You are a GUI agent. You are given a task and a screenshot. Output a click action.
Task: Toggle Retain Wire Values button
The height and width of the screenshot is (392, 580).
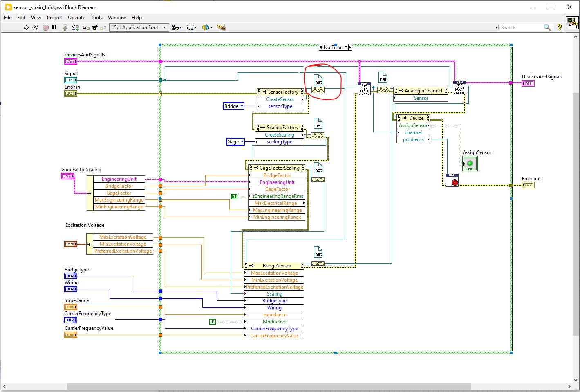[75, 27]
